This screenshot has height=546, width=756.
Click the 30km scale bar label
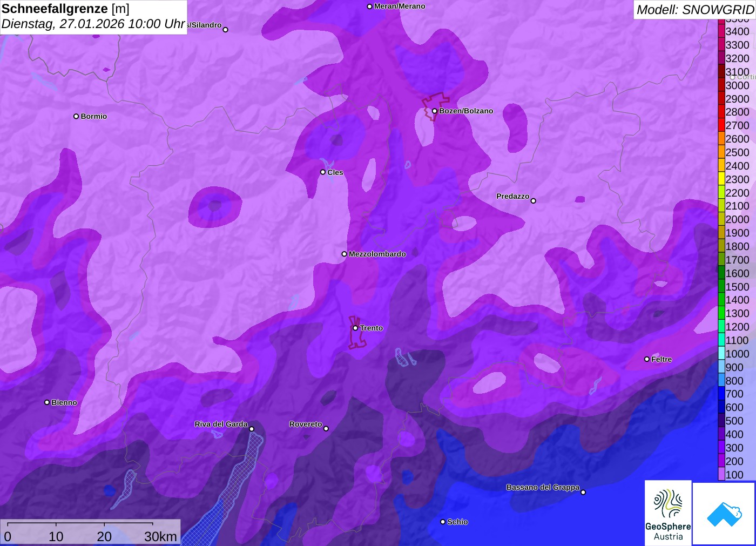click(160, 536)
